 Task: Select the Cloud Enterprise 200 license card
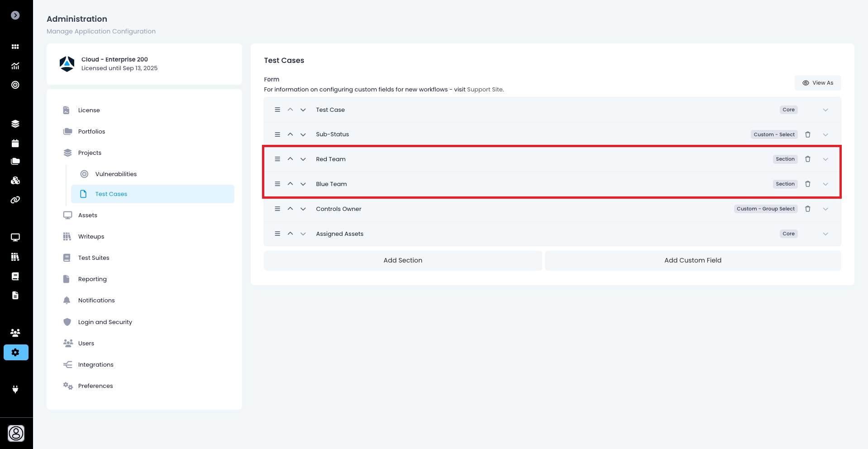point(144,64)
